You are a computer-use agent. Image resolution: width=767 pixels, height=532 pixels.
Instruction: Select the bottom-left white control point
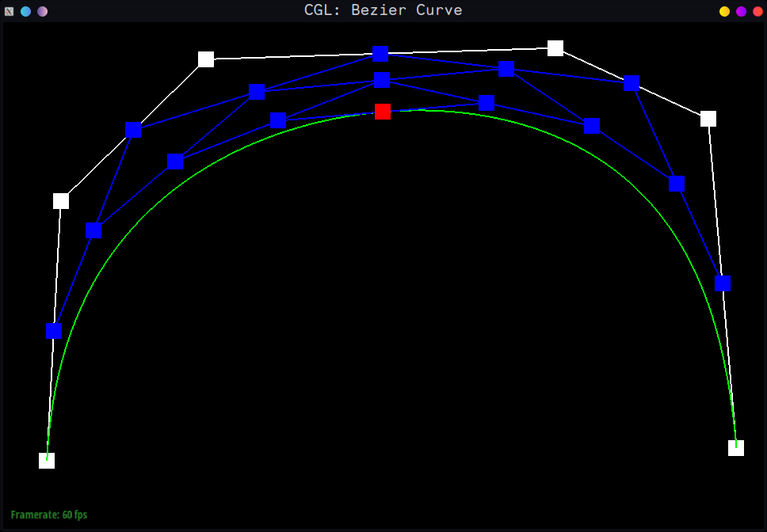pos(47,461)
